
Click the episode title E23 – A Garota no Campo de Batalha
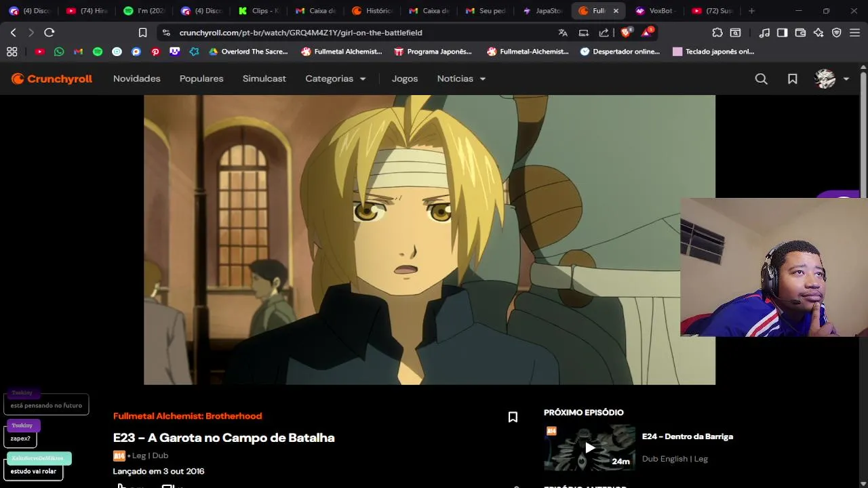coord(224,438)
